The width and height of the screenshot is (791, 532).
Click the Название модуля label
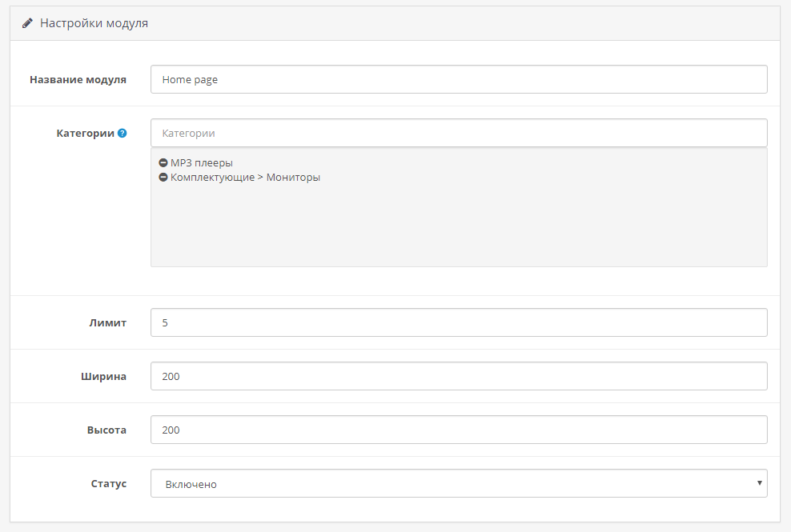pos(78,79)
